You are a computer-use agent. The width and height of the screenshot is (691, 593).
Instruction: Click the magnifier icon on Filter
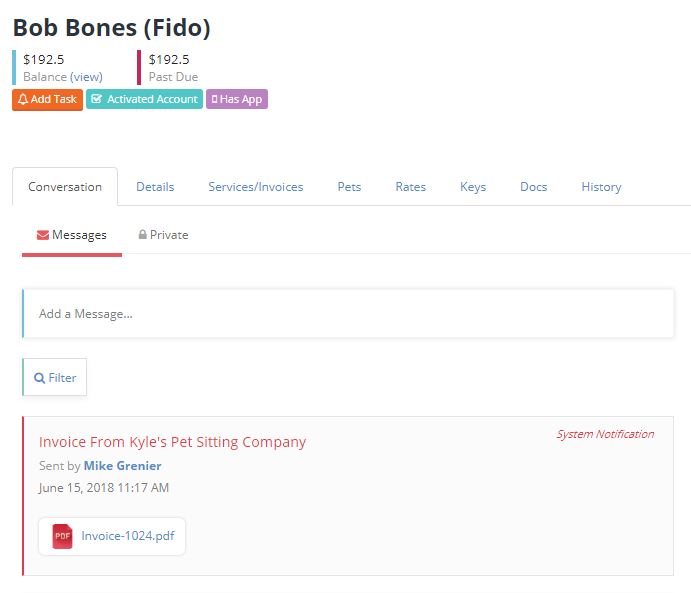(x=40, y=378)
